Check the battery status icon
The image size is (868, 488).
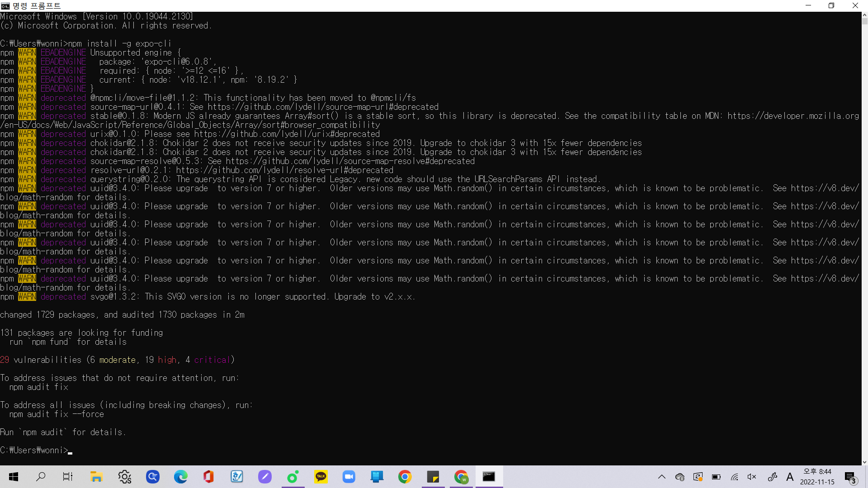tap(716, 477)
